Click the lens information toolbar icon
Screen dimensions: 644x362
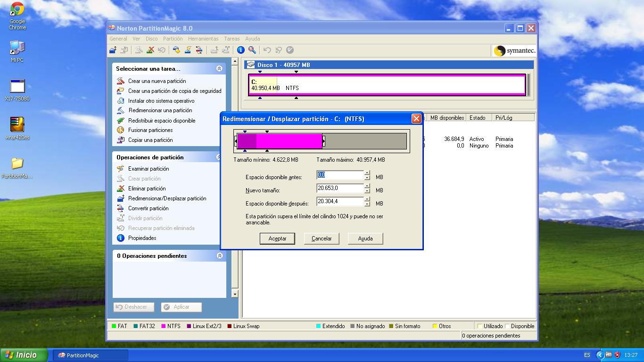click(x=252, y=50)
